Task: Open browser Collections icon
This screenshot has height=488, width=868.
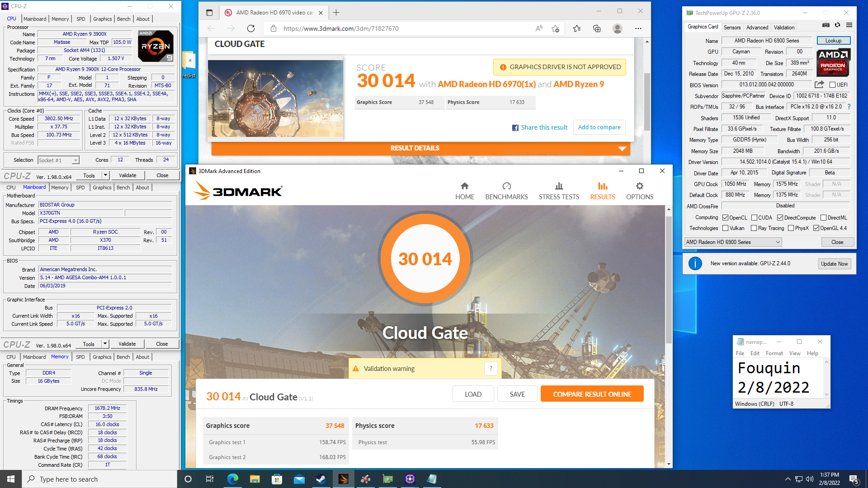Action: point(597,28)
